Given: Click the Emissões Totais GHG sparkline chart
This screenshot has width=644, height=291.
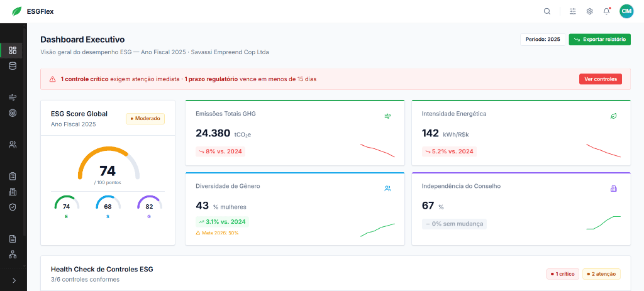Looking at the screenshot, I should point(377,150).
